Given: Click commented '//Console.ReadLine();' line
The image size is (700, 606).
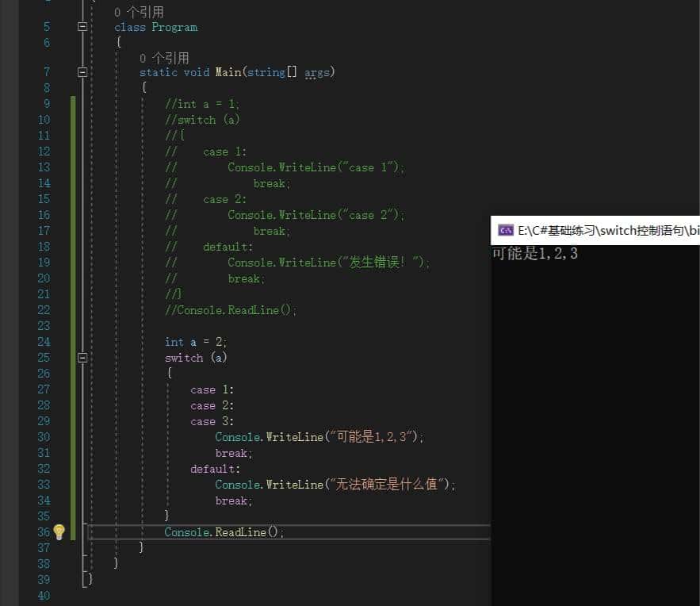Looking at the screenshot, I should (x=231, y=310).
